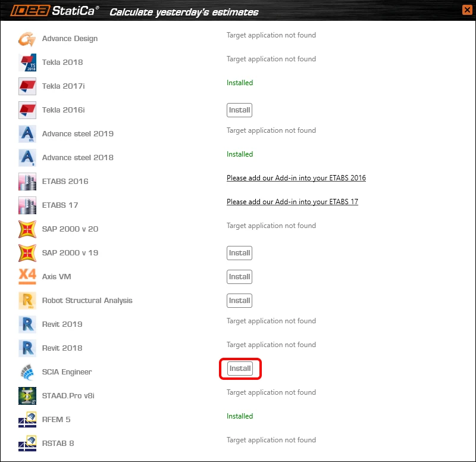
Task: Close the IDEA StatiCa installer window
Action: pyautogui.click(x=467, y=10)
